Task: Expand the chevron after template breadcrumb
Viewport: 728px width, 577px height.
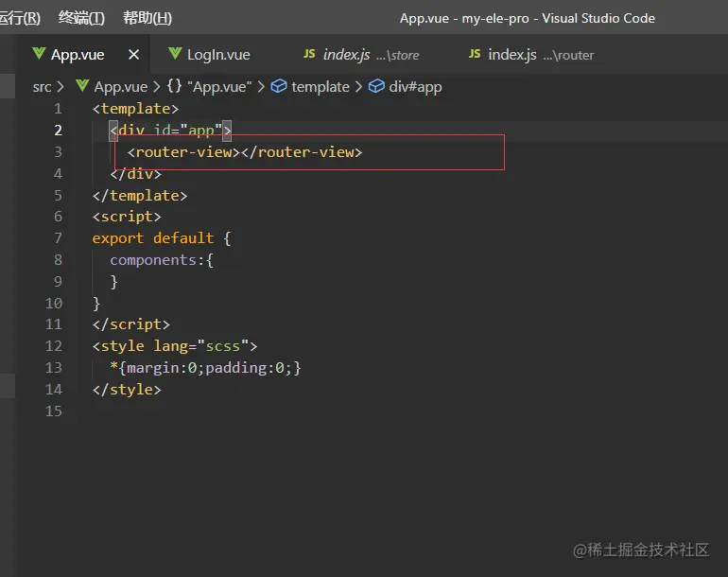Action: [358, 87]
